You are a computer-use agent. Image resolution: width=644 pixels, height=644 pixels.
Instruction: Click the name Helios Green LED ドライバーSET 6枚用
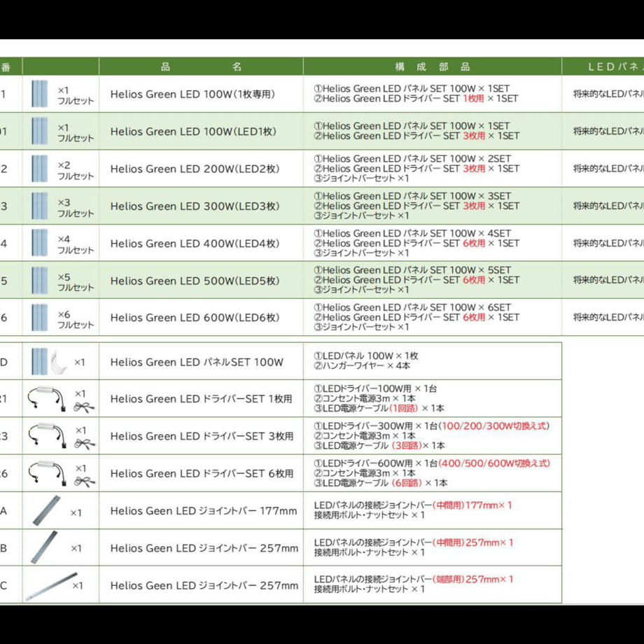(x=202, y=474)
